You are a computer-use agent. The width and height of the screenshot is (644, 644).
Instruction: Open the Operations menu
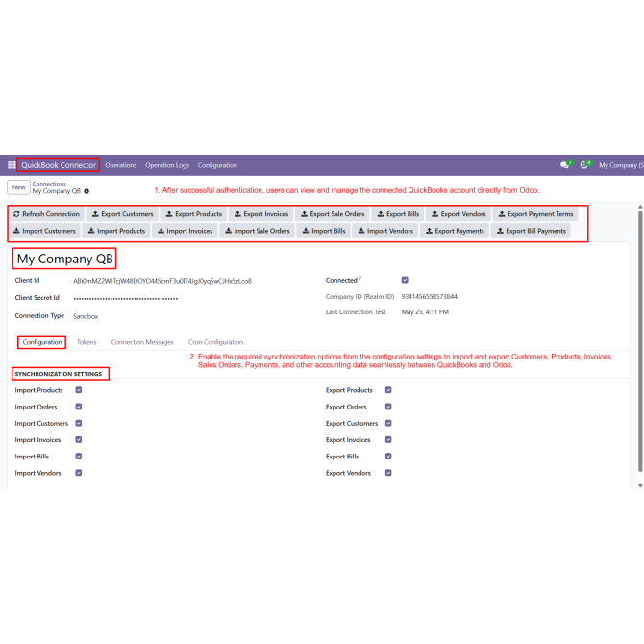pyautogui.click(x=121, y=165)
